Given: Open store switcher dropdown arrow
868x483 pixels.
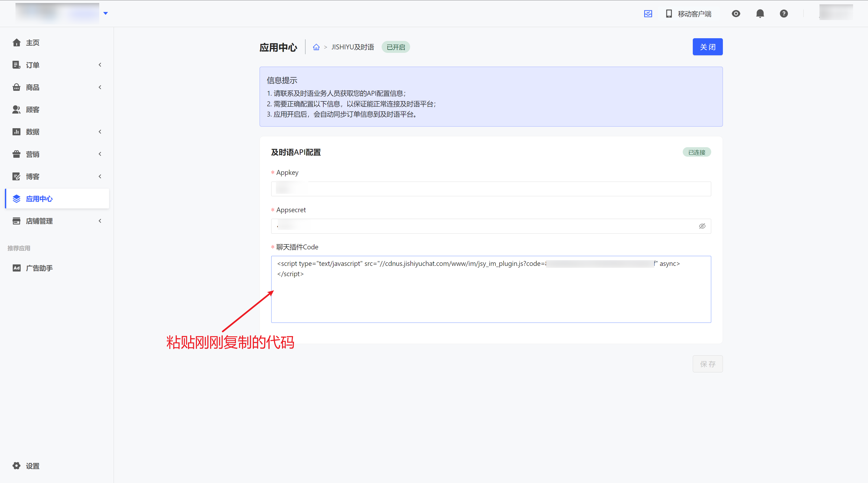Looking at the screenshot, I should (x=106, y=14).
